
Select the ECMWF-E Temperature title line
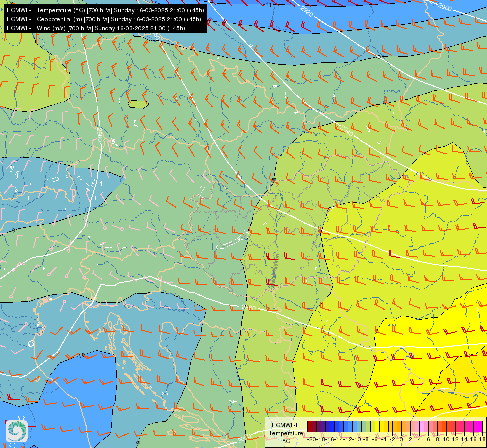pyautogui.click(x=105, y=10)
